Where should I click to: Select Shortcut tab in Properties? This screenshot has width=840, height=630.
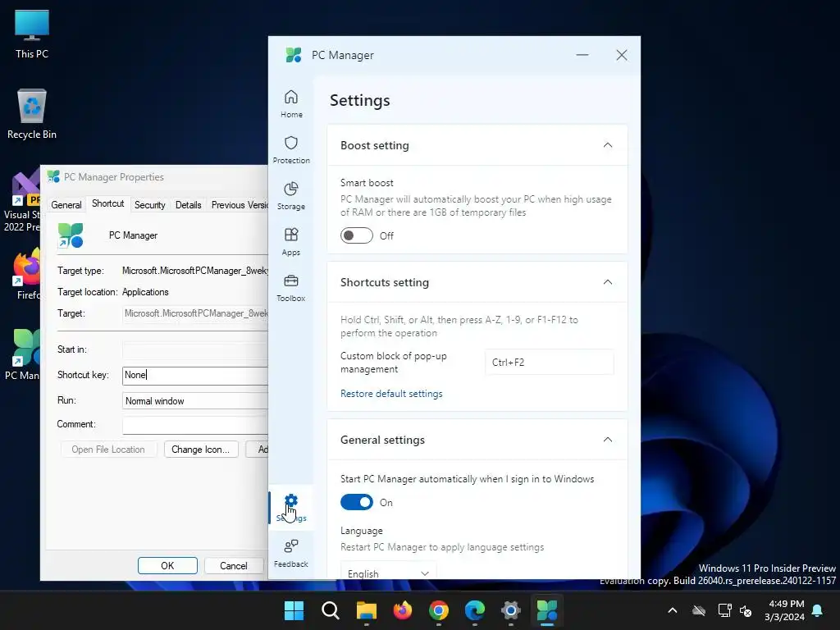click(x=107, y=203)
